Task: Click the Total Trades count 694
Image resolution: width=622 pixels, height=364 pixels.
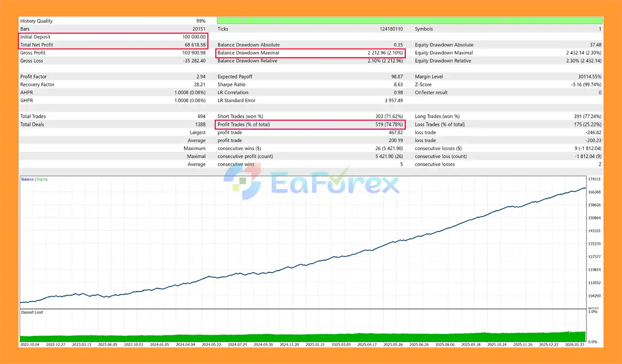Action: click(x=201, y=116)
